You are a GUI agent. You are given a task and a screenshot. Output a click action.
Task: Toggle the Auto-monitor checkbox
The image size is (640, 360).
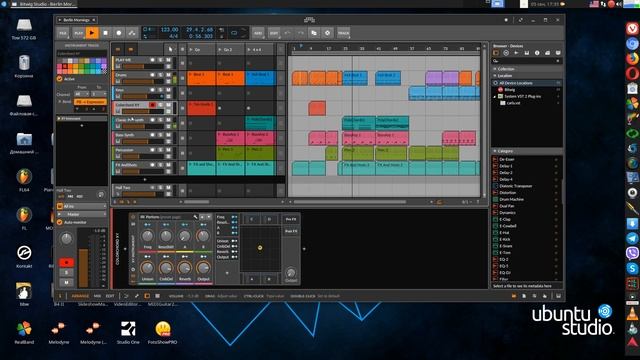coord(60,222)
